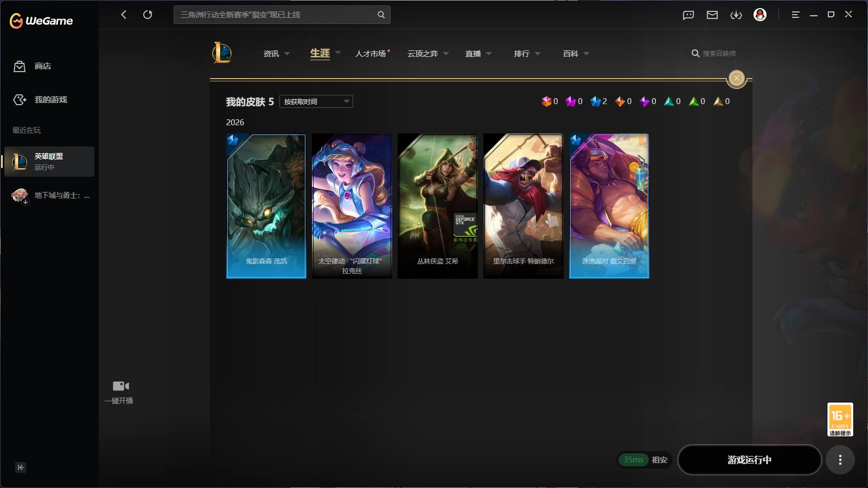This screenshot has height=488, width=868.
Task: Select the 里尔击球手 特朗德尔 skin card
Action: [524, 206]
